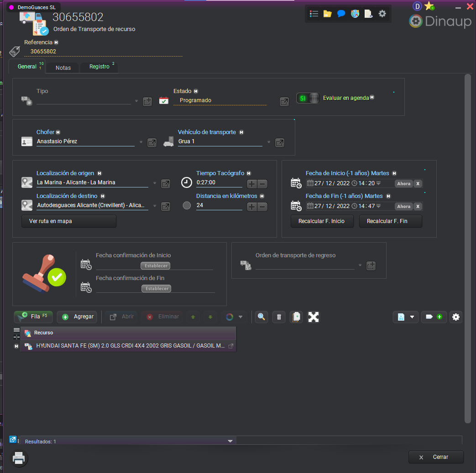Open grid settings gear icon on the right
This screenshot has width=476, height=473.
(455, 317)
